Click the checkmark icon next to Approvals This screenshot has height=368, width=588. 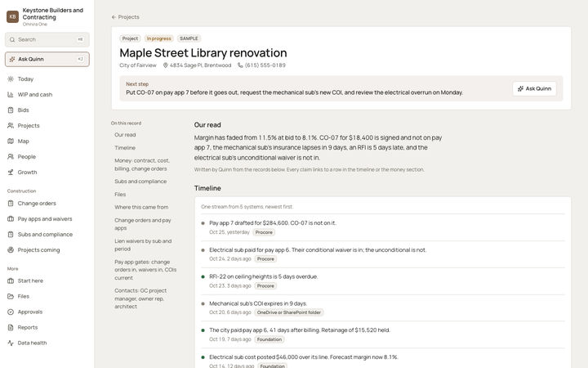11,312
